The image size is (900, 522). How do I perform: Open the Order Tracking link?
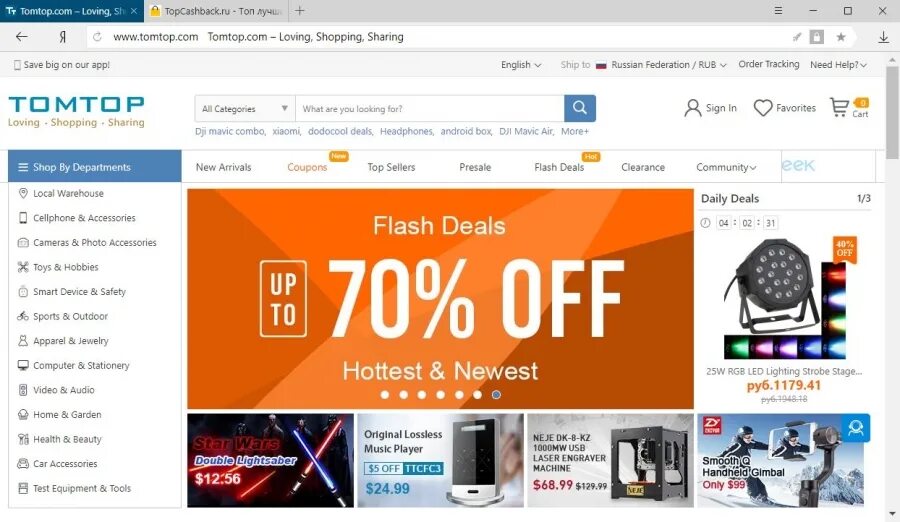769,64
